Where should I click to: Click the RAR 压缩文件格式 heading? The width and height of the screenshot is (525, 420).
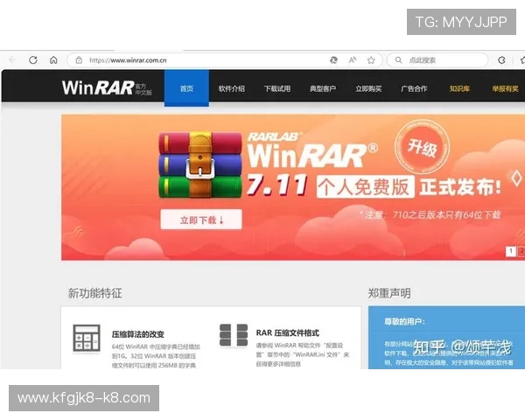click(288, 332)
